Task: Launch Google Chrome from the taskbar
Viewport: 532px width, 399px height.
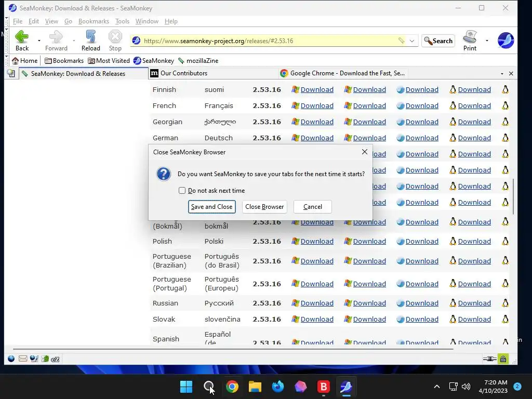Action: pos(232,387)
